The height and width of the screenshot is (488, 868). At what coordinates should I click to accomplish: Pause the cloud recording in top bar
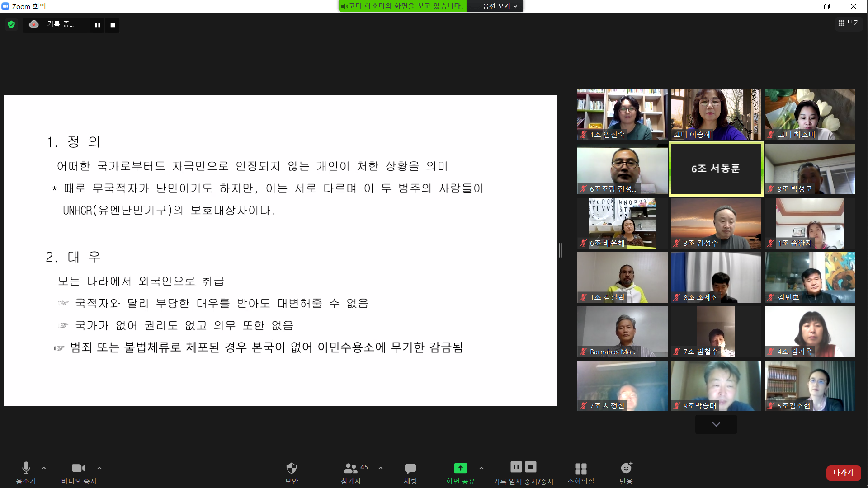97,25
